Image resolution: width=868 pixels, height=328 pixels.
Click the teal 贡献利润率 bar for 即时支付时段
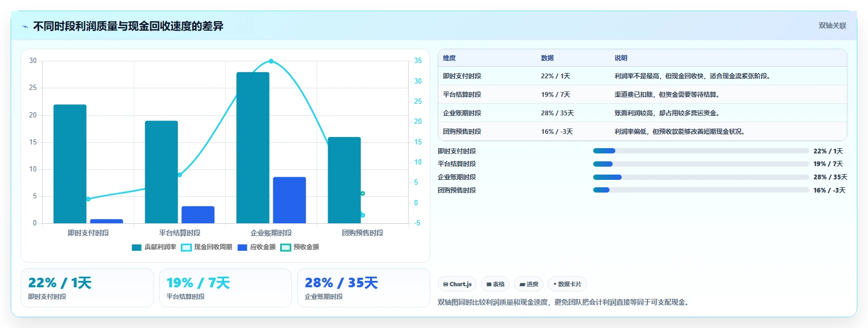pyautogui.click(x=70, y=164)
